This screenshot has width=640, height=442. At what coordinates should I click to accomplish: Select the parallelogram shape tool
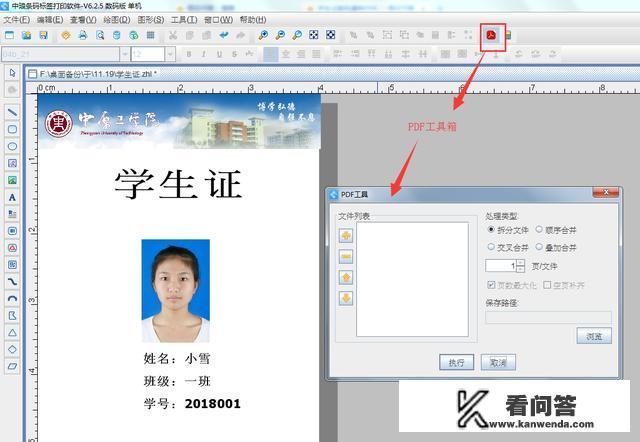pyautogui.click(x=12, y=366)
